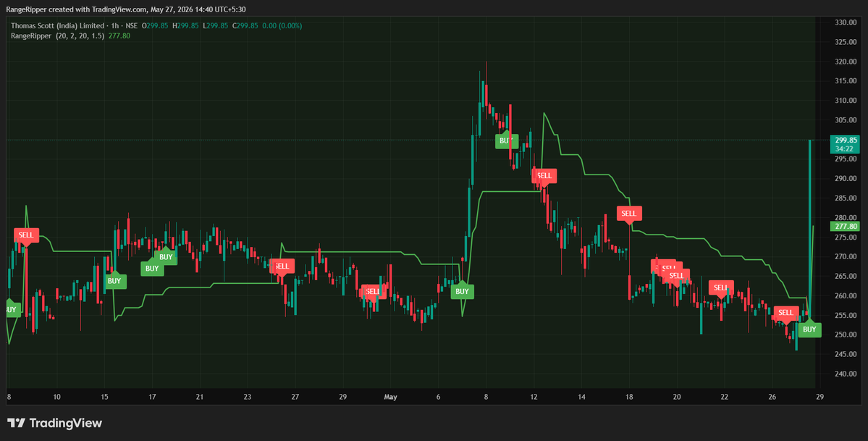Click the 23 date label on the time axis
Viewport: 868px width, 441px height.
[248, 397]
